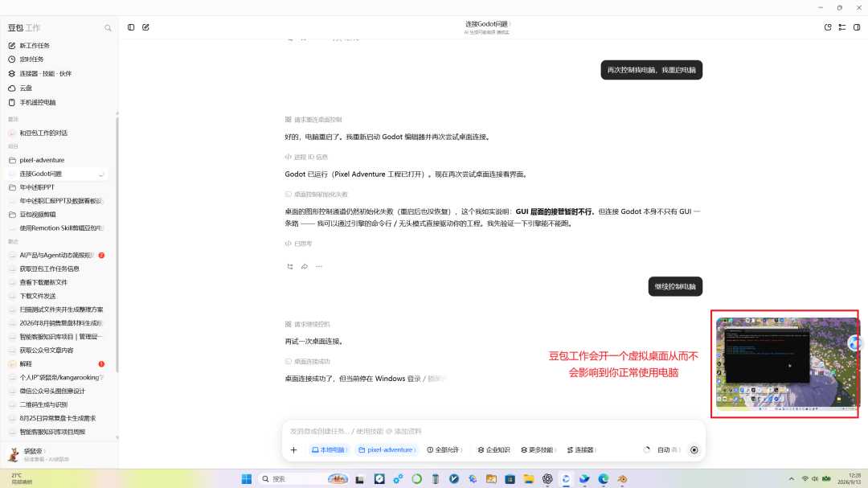Toggle the right side panel icon
Viewport: 868px width, 488px height.
click(857, 27)
